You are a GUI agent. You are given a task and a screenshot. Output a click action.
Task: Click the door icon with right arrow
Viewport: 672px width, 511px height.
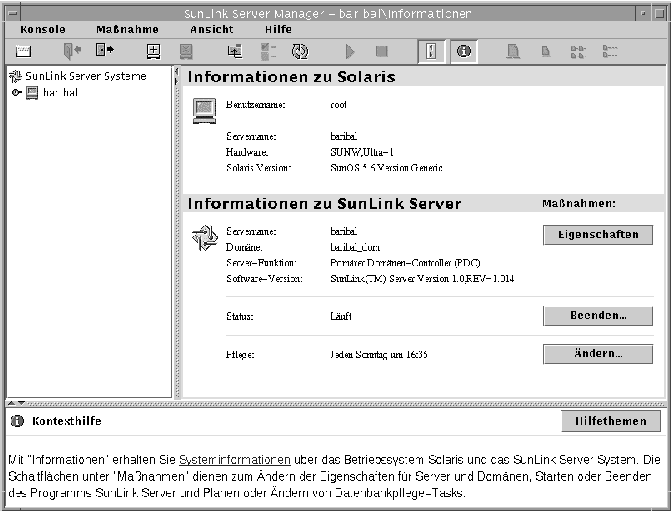click(x=105, y=50)
